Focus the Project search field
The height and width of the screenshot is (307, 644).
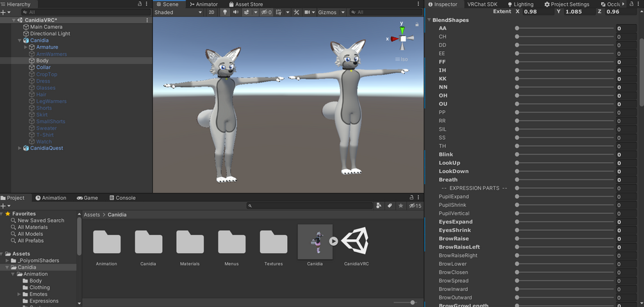310,206
